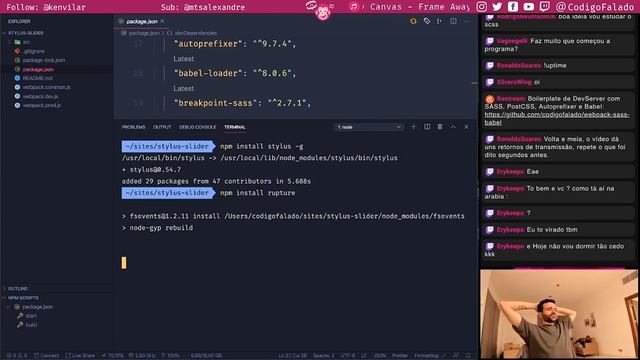Screen dimensions: 640x360
Task: Open package.json in explorer tree
Action: [38, 69]
